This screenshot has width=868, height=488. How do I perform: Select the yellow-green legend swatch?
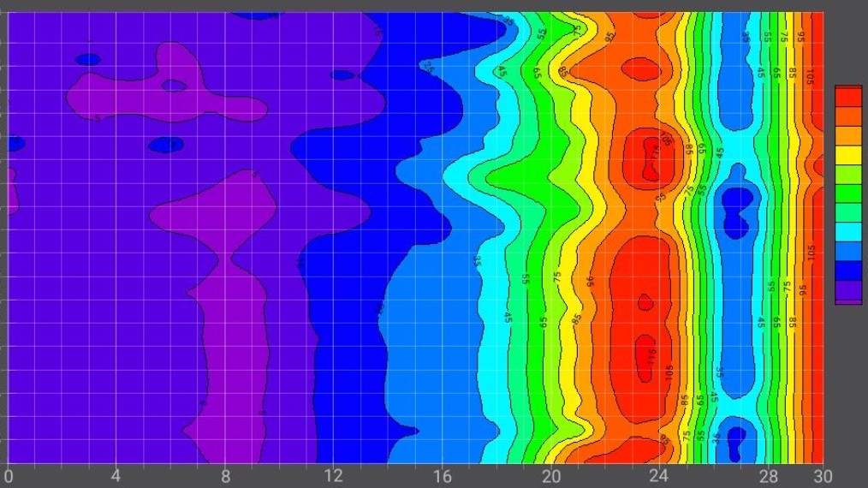(x=848, y=175)
